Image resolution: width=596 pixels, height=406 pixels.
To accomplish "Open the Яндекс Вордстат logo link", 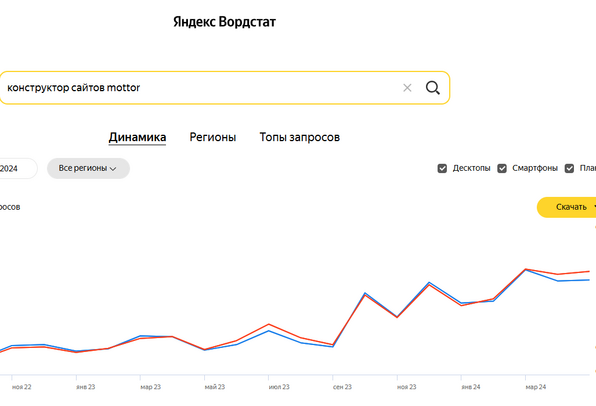I will 224,22.
